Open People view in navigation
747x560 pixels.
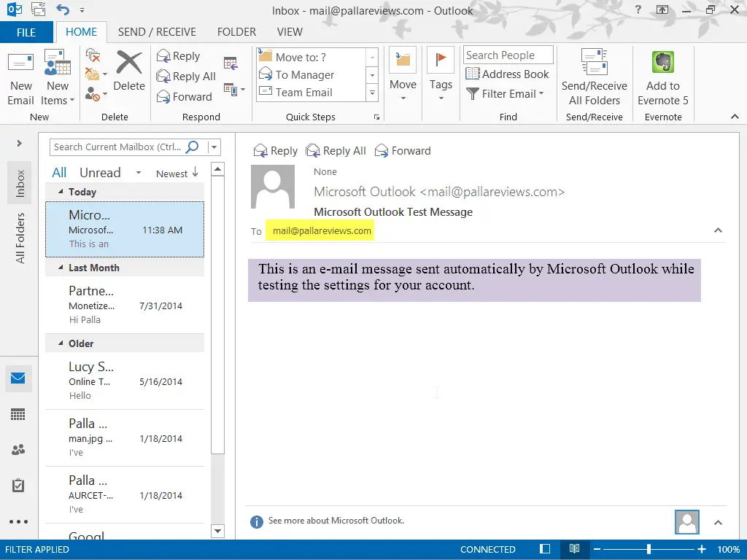[18, 449]
